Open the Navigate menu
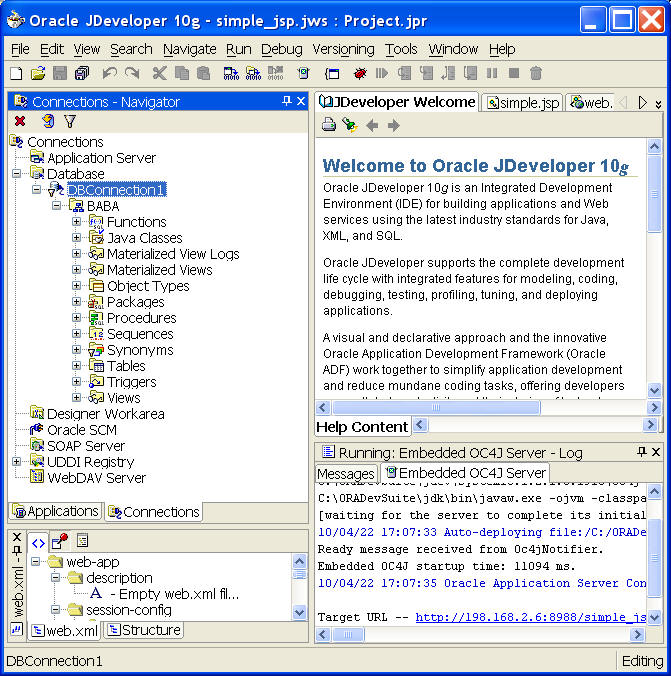Viewport: 671px width, 676px height. (189, 49)
